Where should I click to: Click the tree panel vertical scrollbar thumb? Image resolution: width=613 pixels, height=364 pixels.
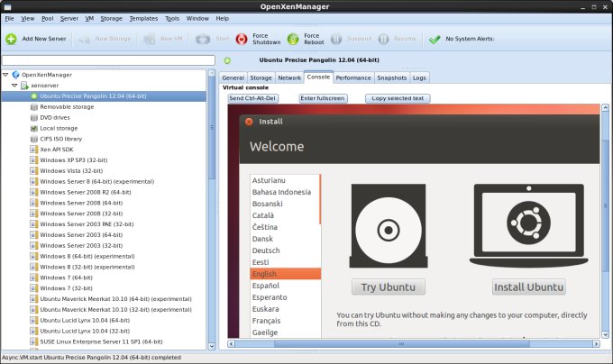tap(212, 128)
